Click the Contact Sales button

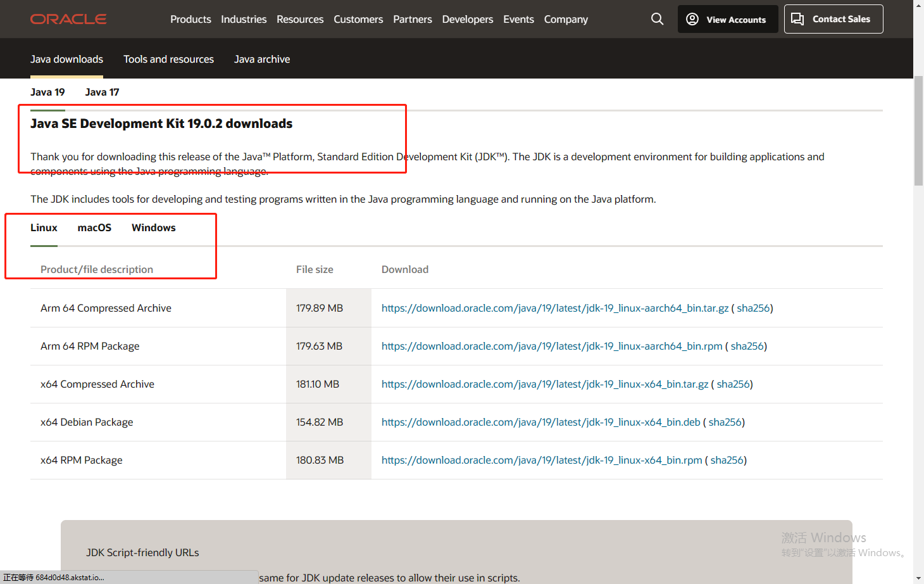[833, 19]
